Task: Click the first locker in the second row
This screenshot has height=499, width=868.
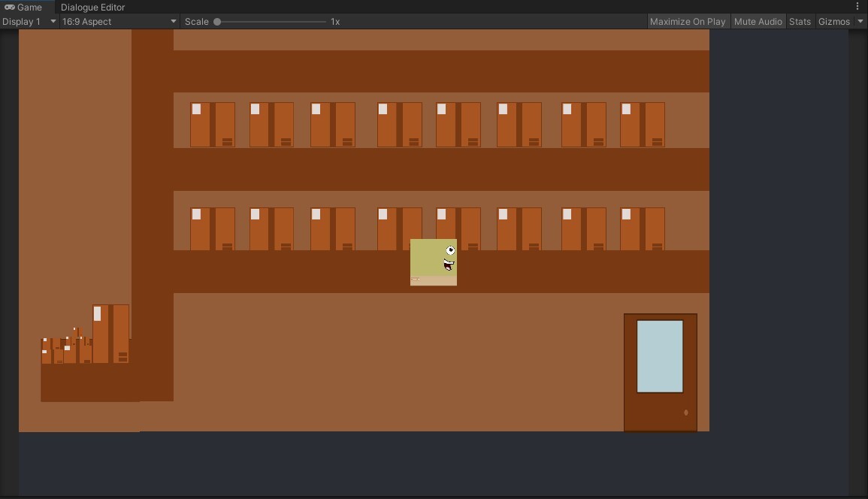Action: pos(213,228)
